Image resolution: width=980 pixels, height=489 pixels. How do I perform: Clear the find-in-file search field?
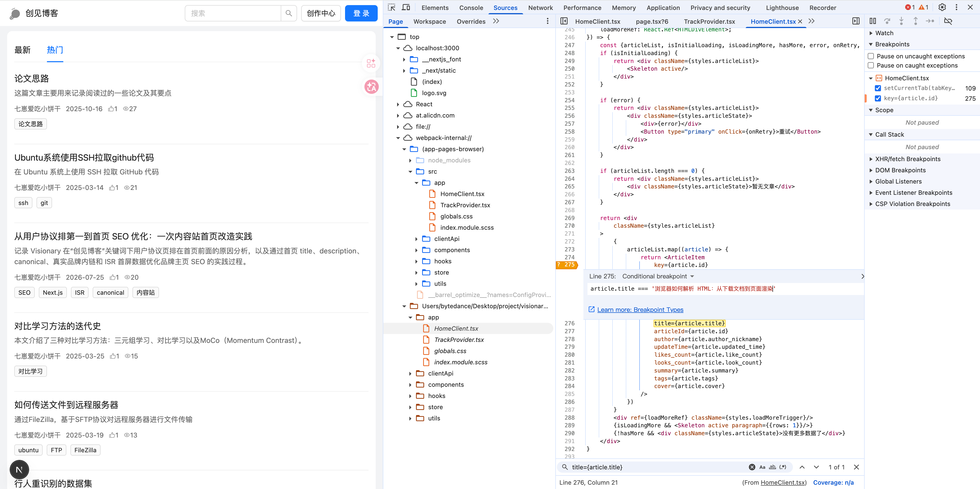click(x=752, y=467)
